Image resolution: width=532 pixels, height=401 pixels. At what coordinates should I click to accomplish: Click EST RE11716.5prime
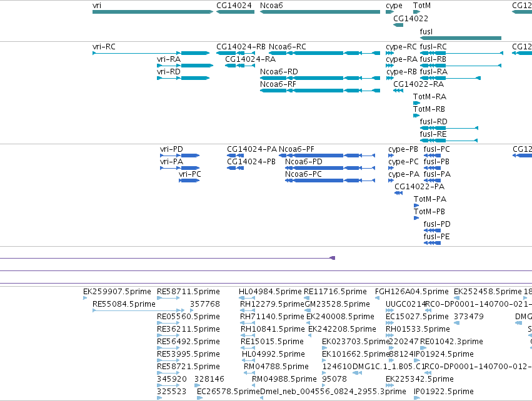pos(306,298)
